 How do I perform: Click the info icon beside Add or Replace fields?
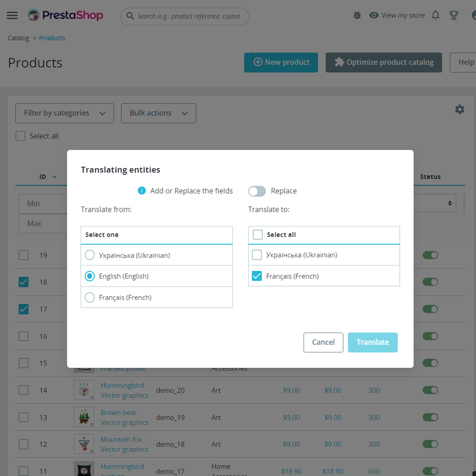[x=141, y=190]
